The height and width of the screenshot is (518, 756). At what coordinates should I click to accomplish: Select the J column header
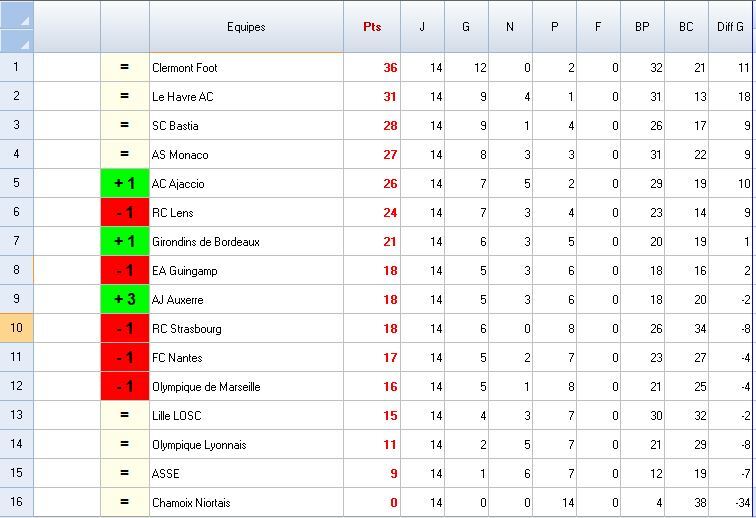tap(422, 27)
